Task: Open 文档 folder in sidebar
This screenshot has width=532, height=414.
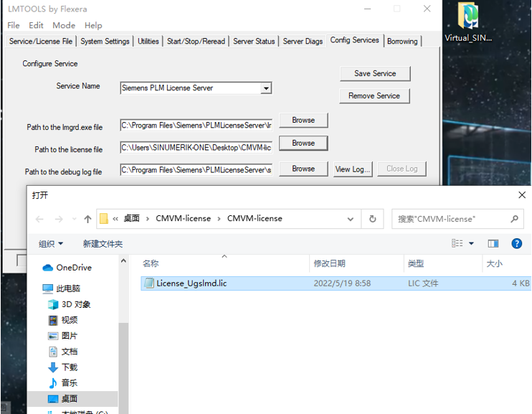Action: click(x=63, y=352)
